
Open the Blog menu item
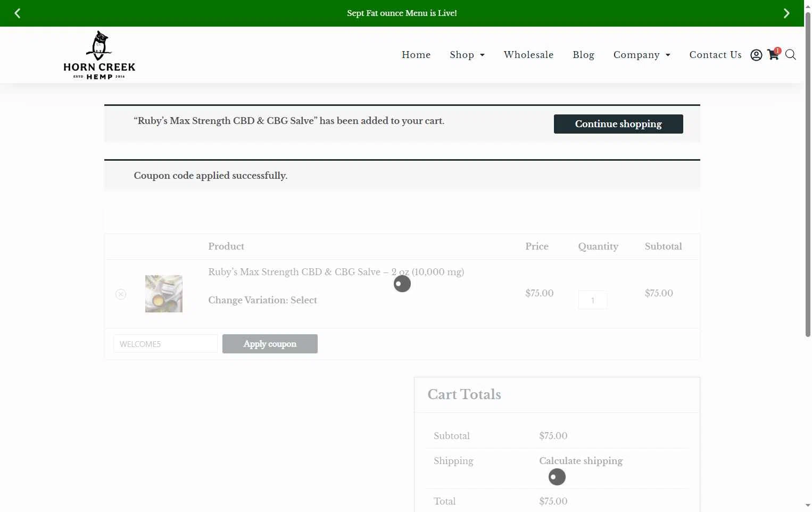pos(583,55)
